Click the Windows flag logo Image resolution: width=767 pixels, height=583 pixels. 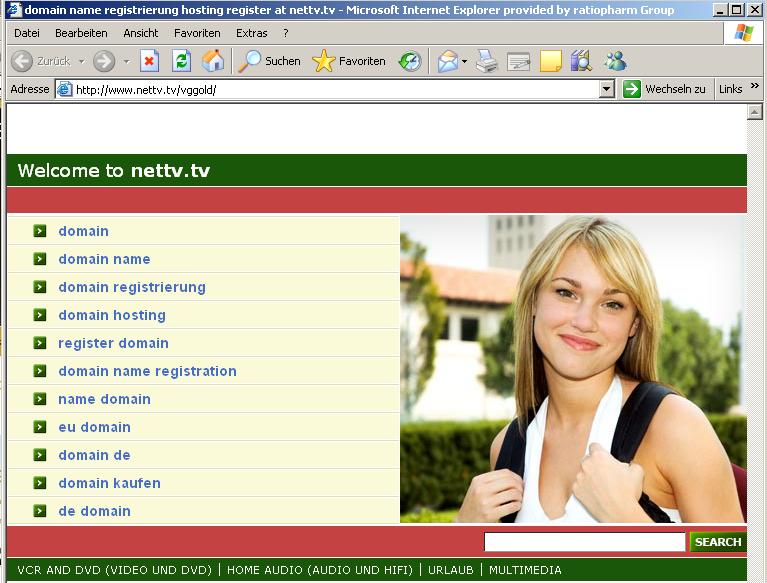tap(744, 33)
